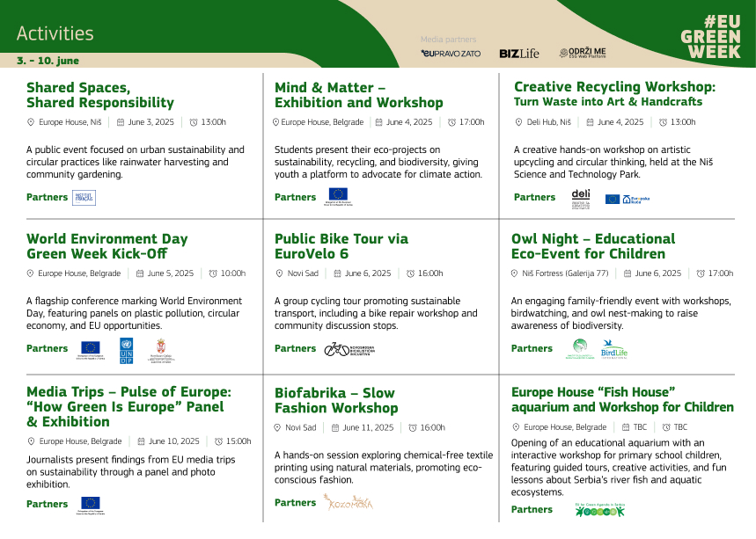Click the EU flag logo under World Environment Day
The width and height of the screenshot is (756, 539).
[x=90, y=350]
